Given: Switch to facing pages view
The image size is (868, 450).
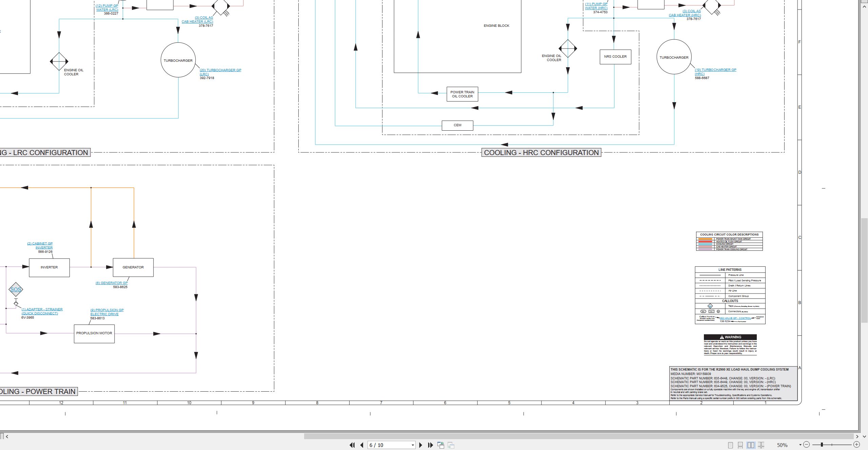Looking at the screenshot, I should tap(751, 445).
